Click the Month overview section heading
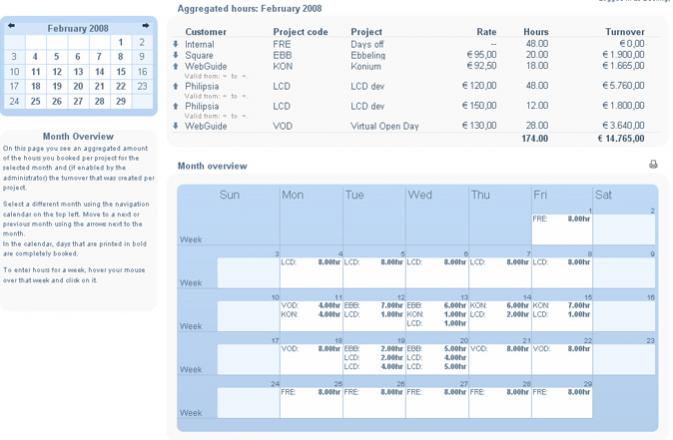 [212, 166]
